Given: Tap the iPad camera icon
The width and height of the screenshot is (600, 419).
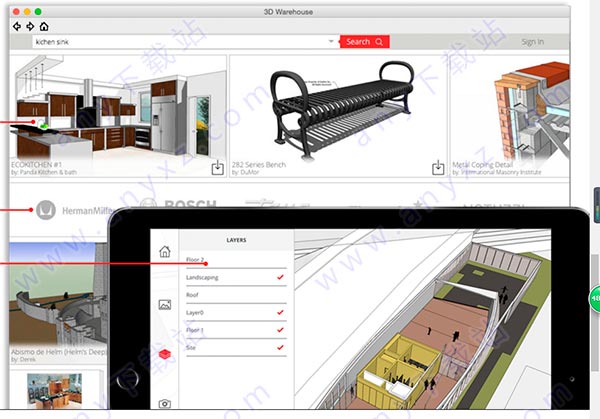Looking at the screenshot, I should click(x=165, y=404).
